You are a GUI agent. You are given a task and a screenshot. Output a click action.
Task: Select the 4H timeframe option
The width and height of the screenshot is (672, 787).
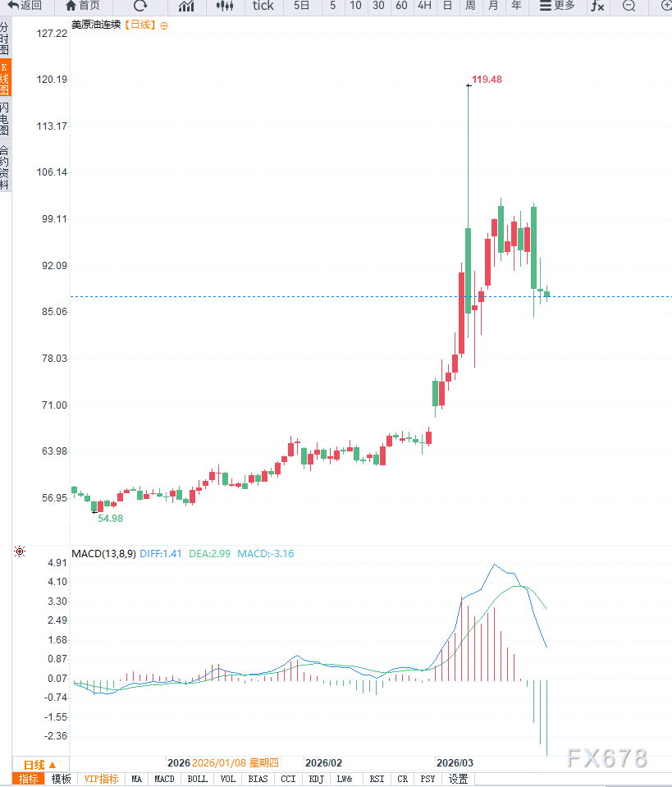424,6
